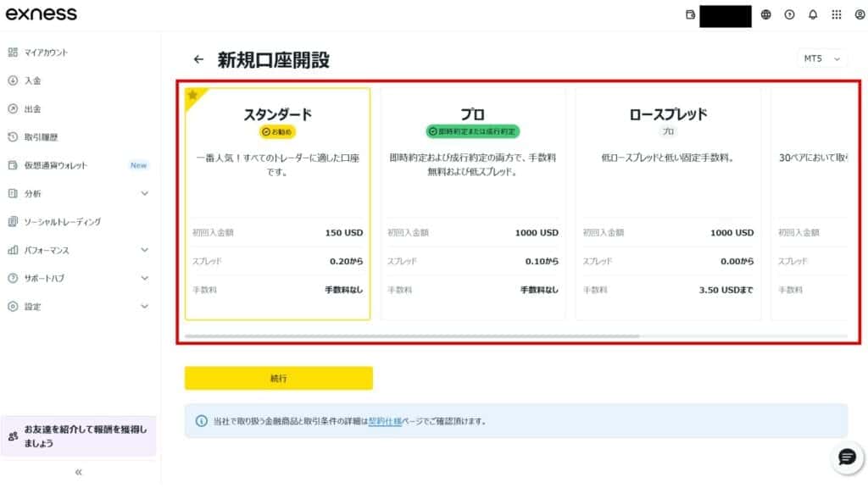Click the info icon in the notice
Screen dimensions: 868x488
(x=202, y=421)
